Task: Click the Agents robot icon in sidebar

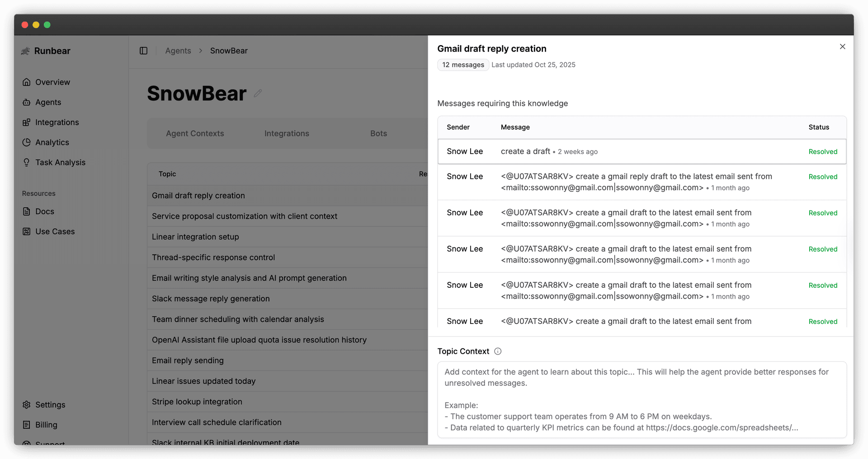Action: click(x=27, y=103)
